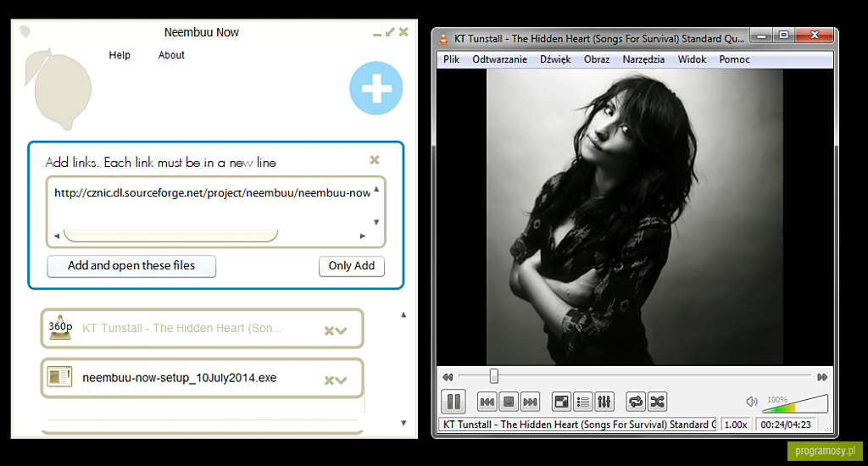Click the VLC status bar track title

point(578,424)
